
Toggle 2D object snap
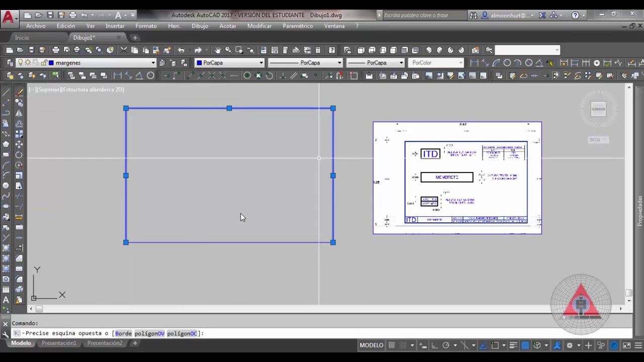pyautogui.click(x=495, y=345)
